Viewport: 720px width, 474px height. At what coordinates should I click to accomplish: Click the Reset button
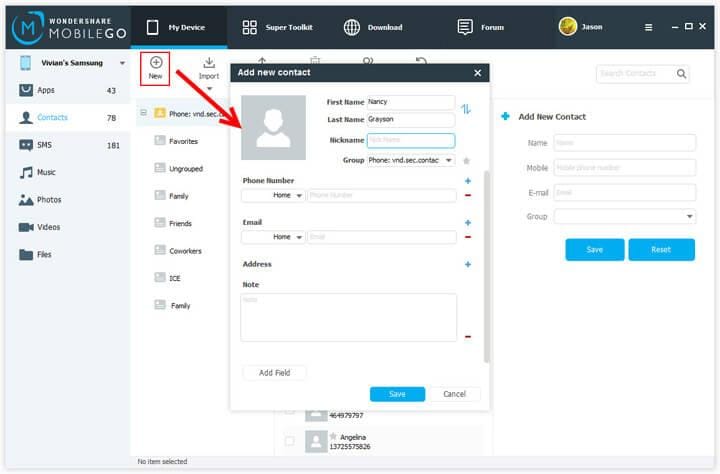(661, 250)
